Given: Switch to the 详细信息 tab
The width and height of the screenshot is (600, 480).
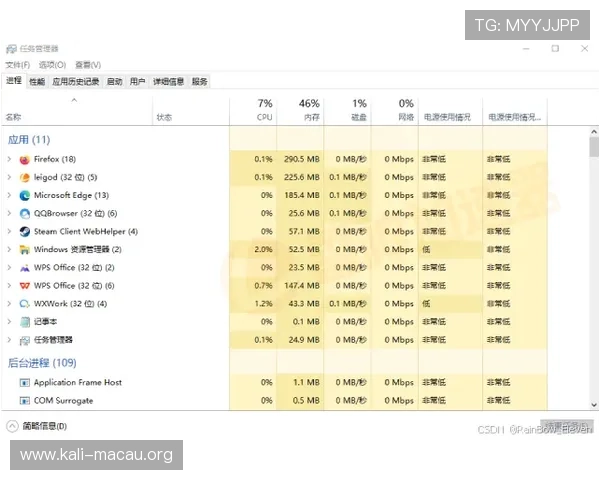Looking at the screenshot, I should pos(168,82).
